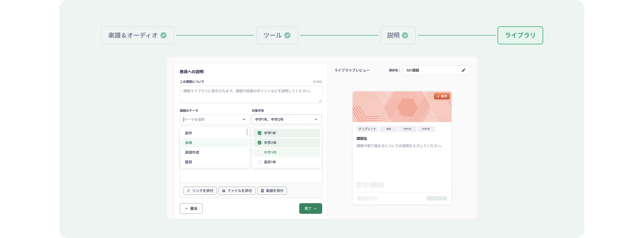The height and width of the screenshot is (238, 644).
Task: Enable the 高校1年 checkbox
Action: (260, 162)
